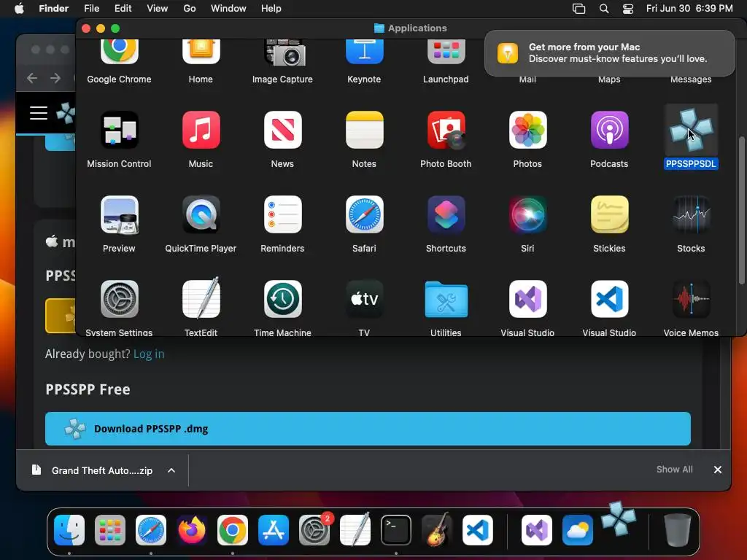Open the Window menu
The width and height of the screenshot is (747, 560).
228,9
